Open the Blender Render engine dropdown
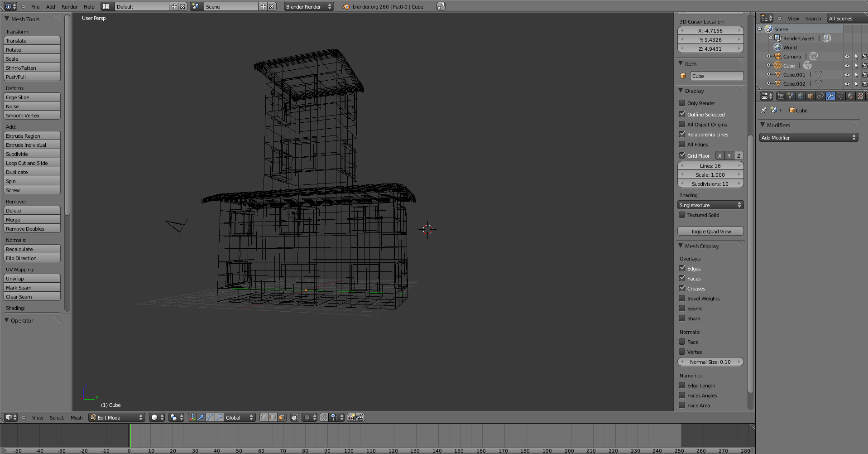868x454 pixels. (x=309, y=6)
